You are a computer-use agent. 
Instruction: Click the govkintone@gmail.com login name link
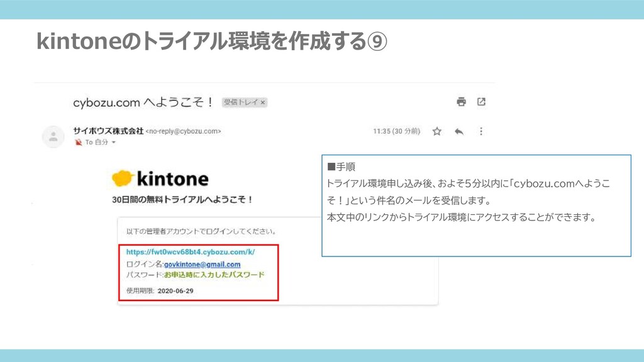(202, 265)
